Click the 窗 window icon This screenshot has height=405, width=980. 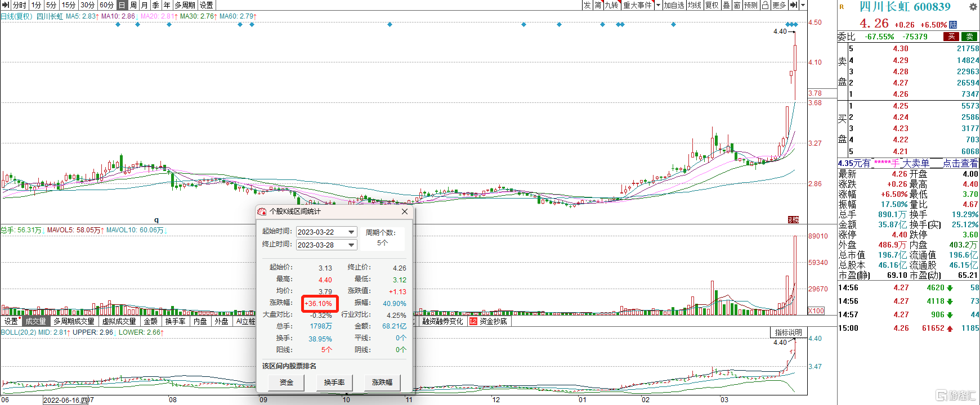point(737,5)
